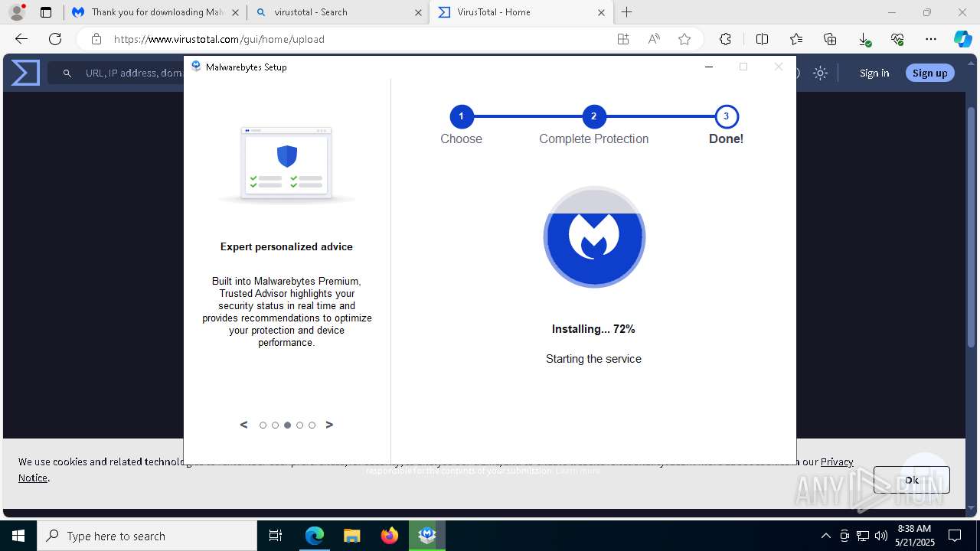Open the clock and date

[914, 536]
